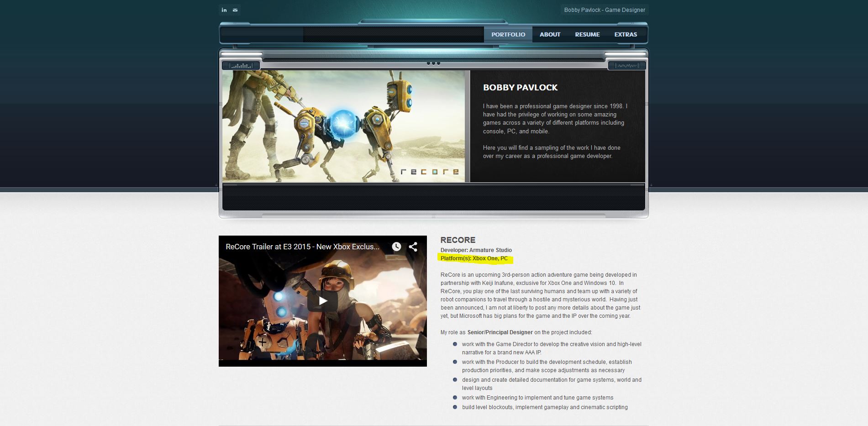Image resolution: width=868 pixels, height=426 pixels.
Task: Click the build level blockouts bullet
Action: [545, 407]
